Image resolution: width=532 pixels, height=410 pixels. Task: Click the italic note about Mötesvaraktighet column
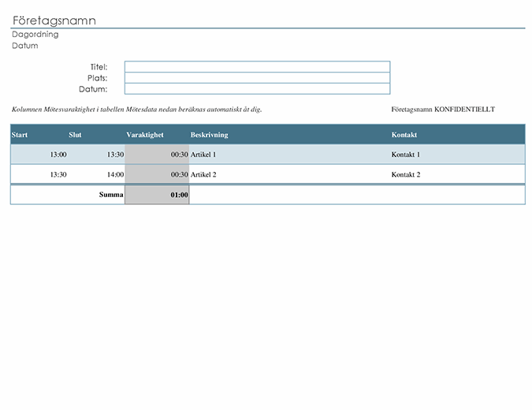click(x=136, y=110)
